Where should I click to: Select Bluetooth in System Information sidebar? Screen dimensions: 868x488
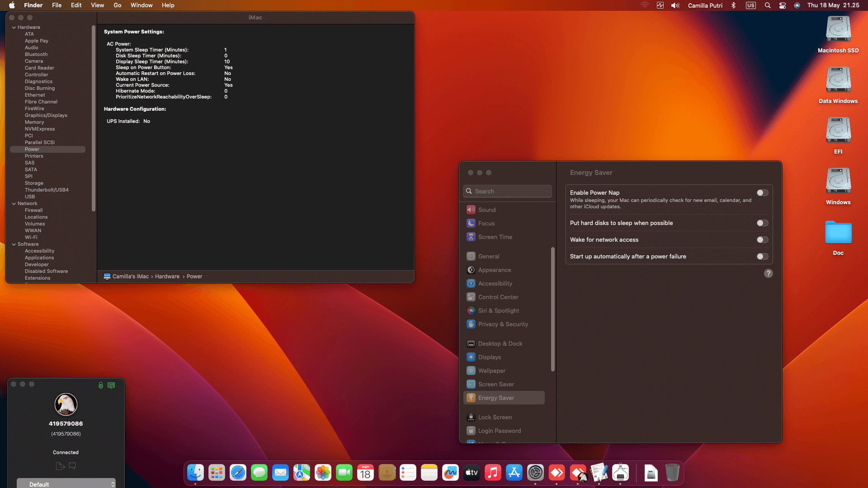point(36,54)
